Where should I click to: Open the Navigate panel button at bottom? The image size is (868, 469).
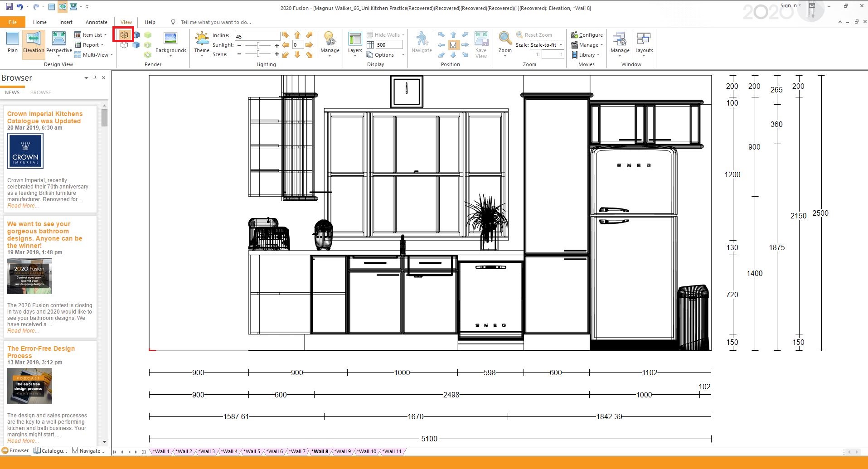(x=89, y=450)
